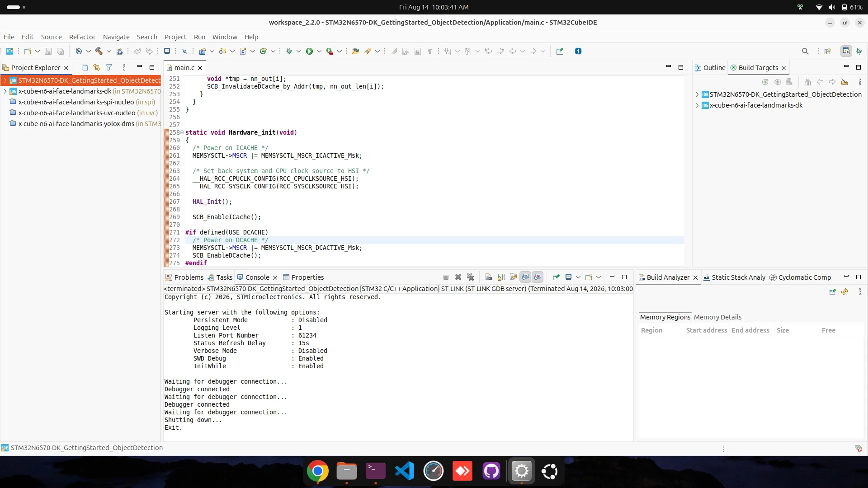Screen dimensions: 868x488
Task: Maximize the Console panel
Action: (624, 277)
